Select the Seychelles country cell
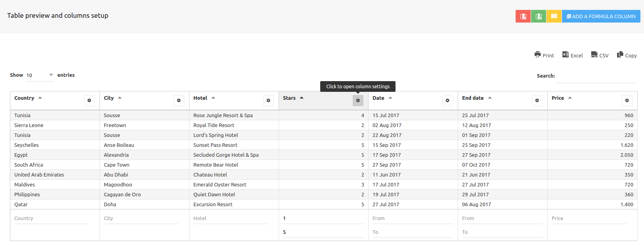Viewport: 644px width, 245px height. coord(55,145)
